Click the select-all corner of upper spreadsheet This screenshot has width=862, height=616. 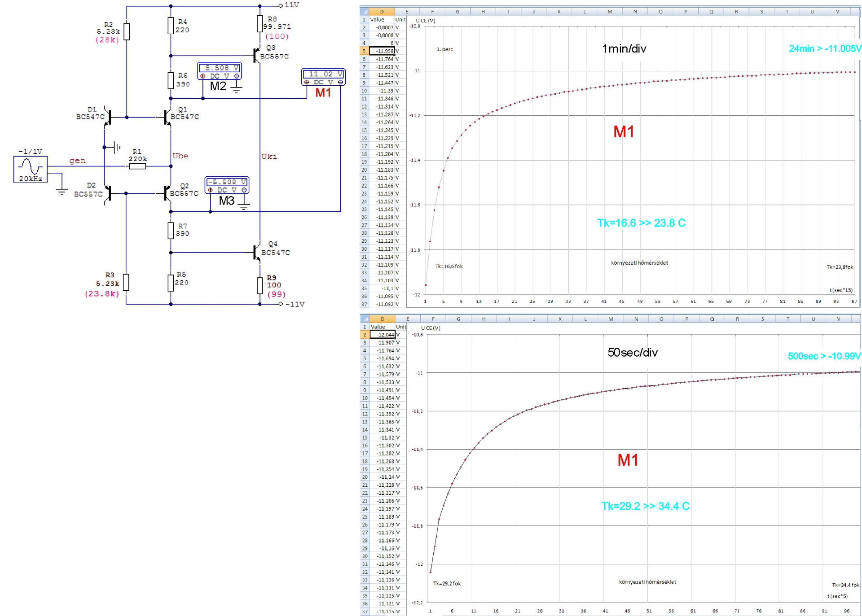click(364, 12)
